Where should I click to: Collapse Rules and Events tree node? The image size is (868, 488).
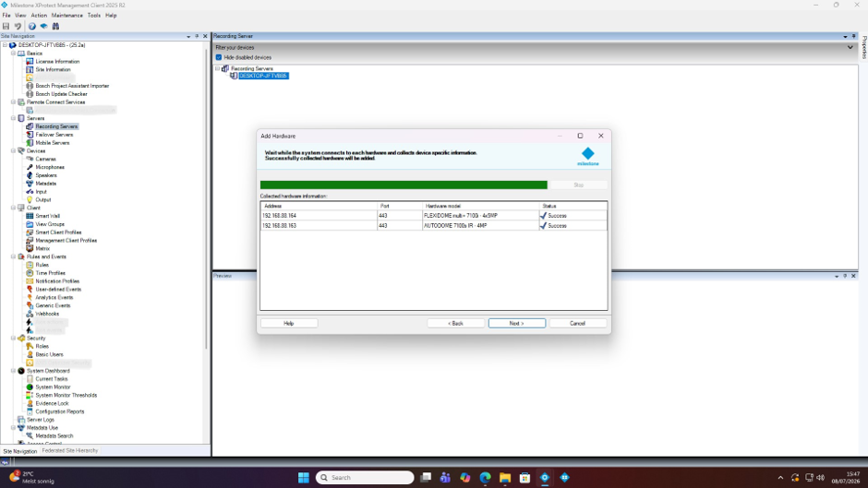(13, 256)
